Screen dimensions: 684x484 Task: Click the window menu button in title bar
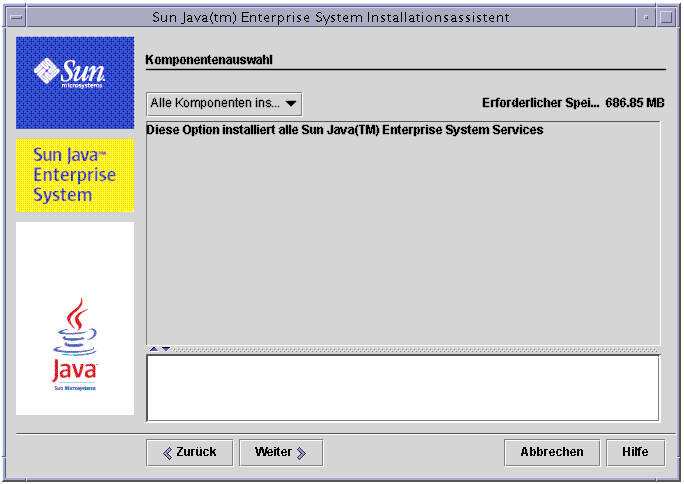click(x=17, y=17)
